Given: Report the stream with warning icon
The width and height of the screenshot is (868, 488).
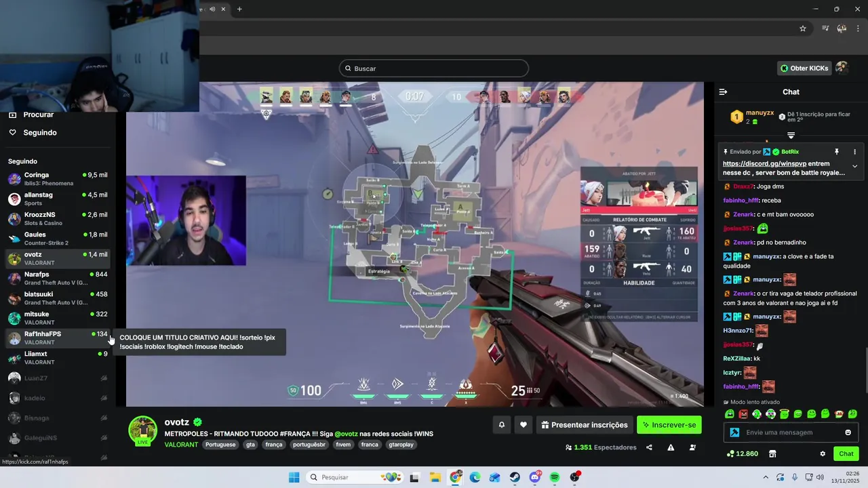Looking at the screenshot, I should [x=671, y=447].
